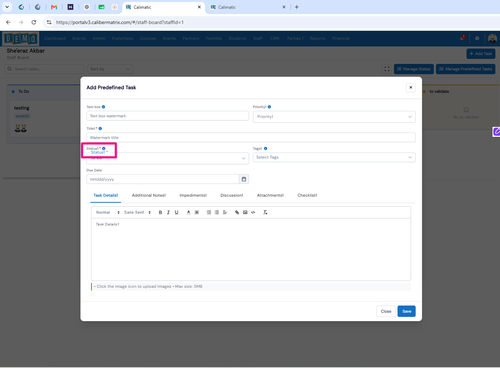The height and width of the screenshot is (368, 500).
Task: Open the Reports menu item
Action: [317, 38]
